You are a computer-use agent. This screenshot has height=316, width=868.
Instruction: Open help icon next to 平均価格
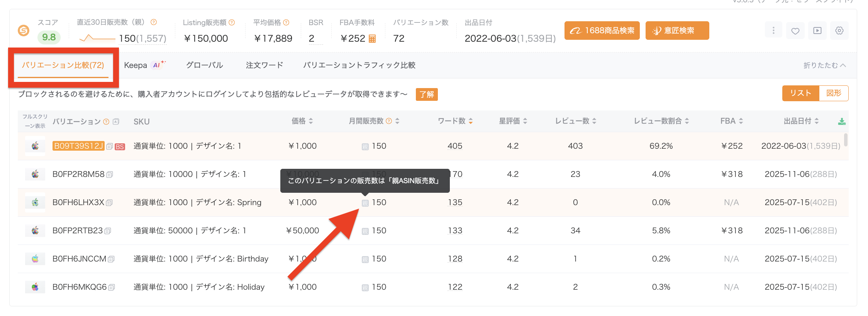point(286,22)
